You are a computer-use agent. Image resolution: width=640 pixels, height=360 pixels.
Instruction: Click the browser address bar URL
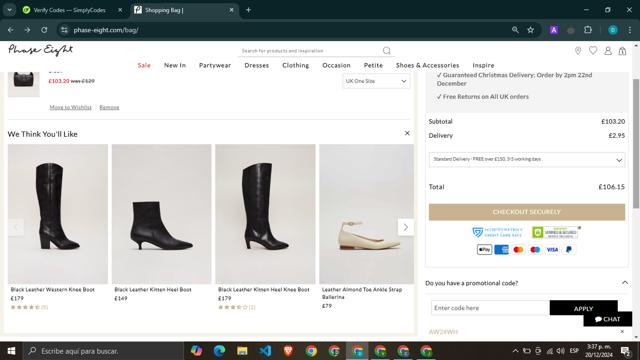pyautogui.click(x=106, y=30)
